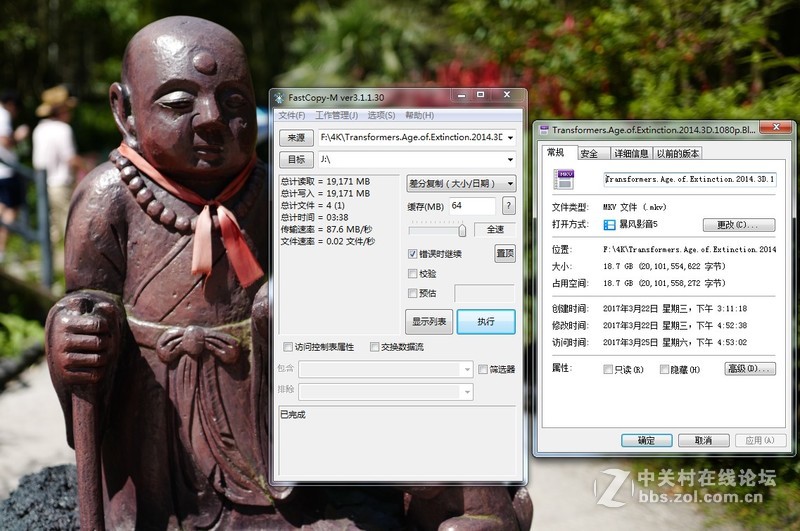The width and height of the screenshot is (800, 531).
Task: Enable the 校验 verify checkbox
Action: tap(412, 274)
